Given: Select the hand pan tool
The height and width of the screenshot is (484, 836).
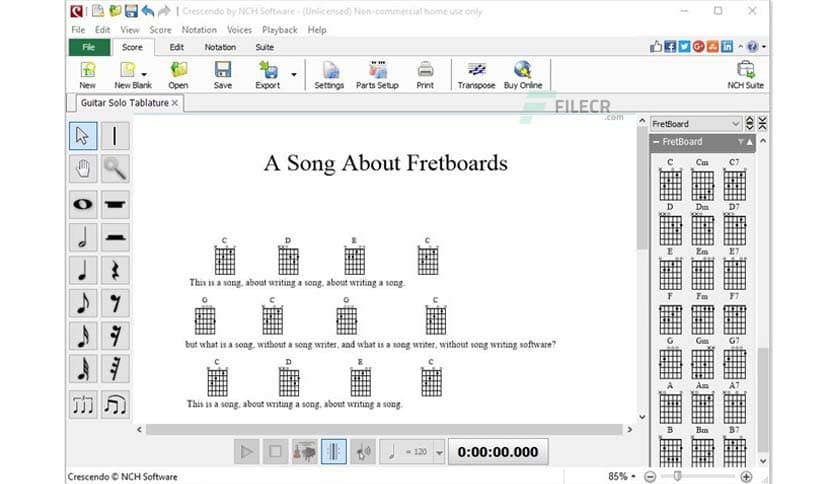Looking at the screenshot, I should tap(83, 169).
